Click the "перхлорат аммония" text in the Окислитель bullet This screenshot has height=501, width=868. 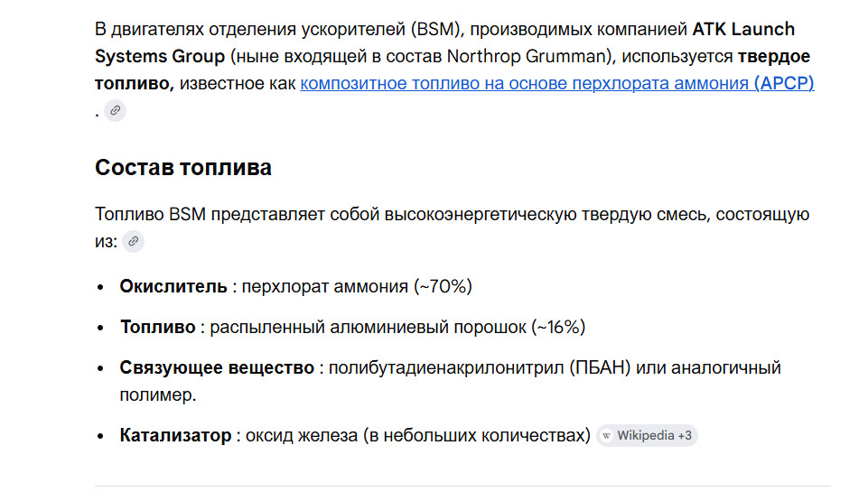point(325,287)
